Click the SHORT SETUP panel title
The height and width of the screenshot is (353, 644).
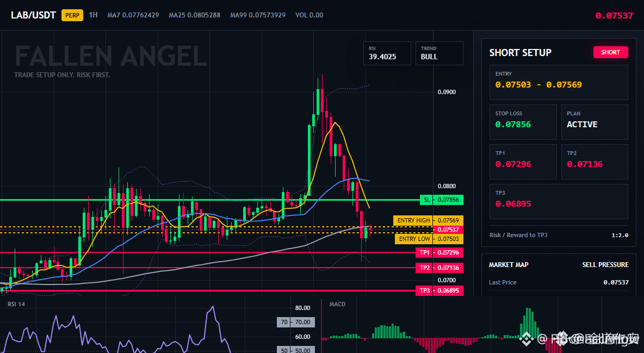[521, 53]
